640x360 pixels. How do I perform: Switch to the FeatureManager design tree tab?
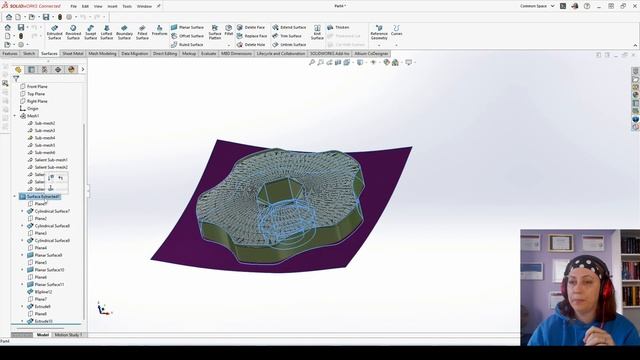pyautogui.click(x=18, y=69)
